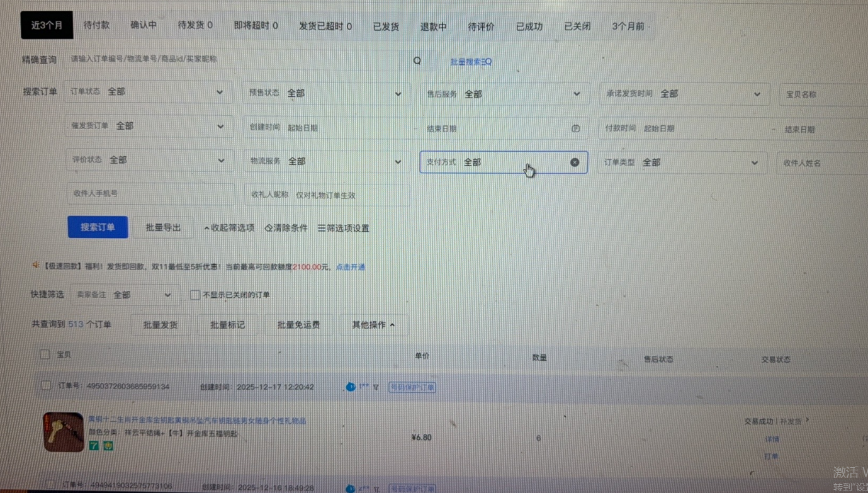Switch to the 已发货 tab

(386, 27)
